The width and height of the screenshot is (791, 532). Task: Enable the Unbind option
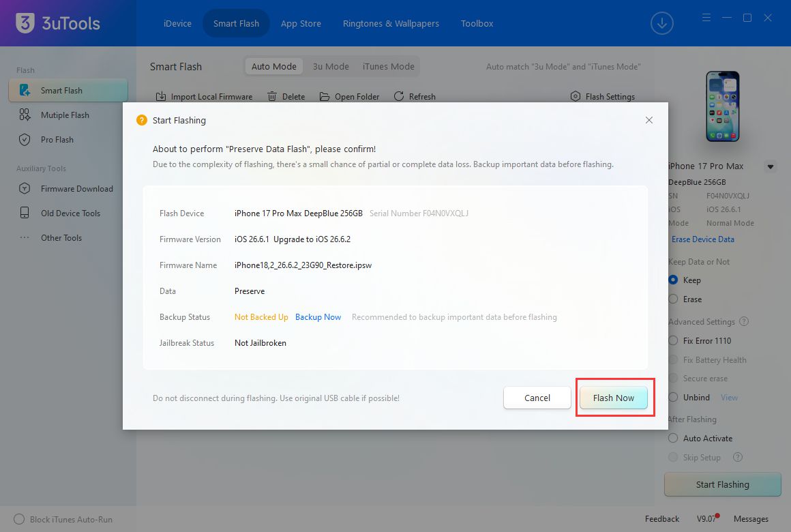[673, 397]
